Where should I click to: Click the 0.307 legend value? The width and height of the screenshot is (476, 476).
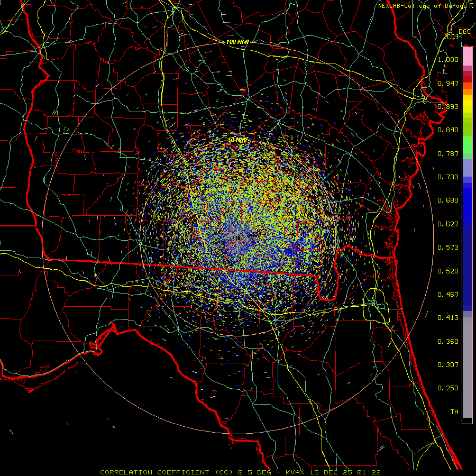click(x=448, y=365)
